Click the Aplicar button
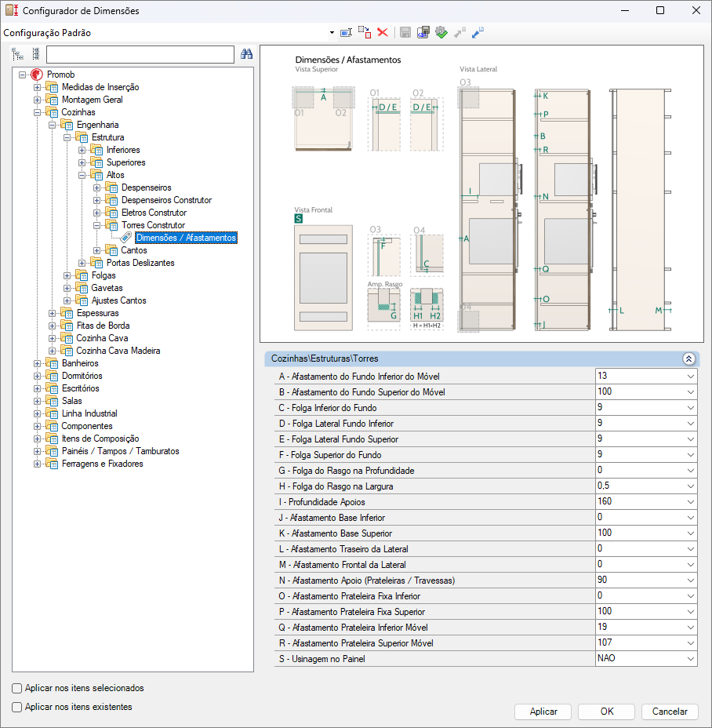This screenshot has height=728, width=712. 543,712
